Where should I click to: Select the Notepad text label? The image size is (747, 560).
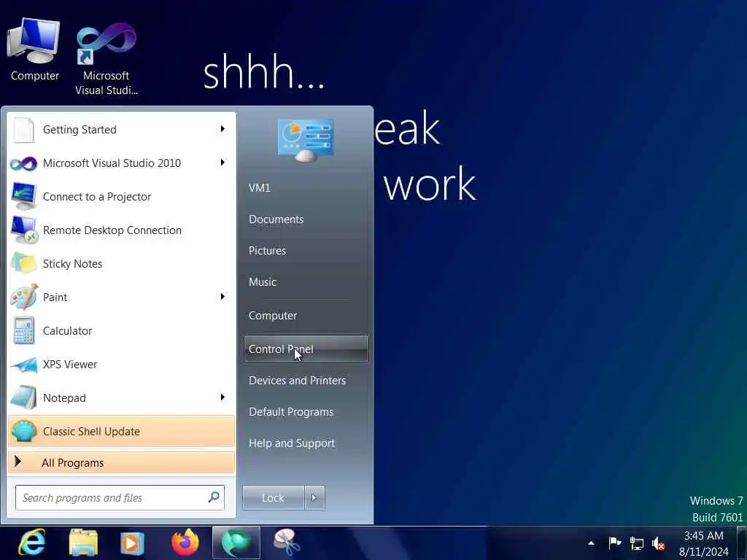coord(64,397)
